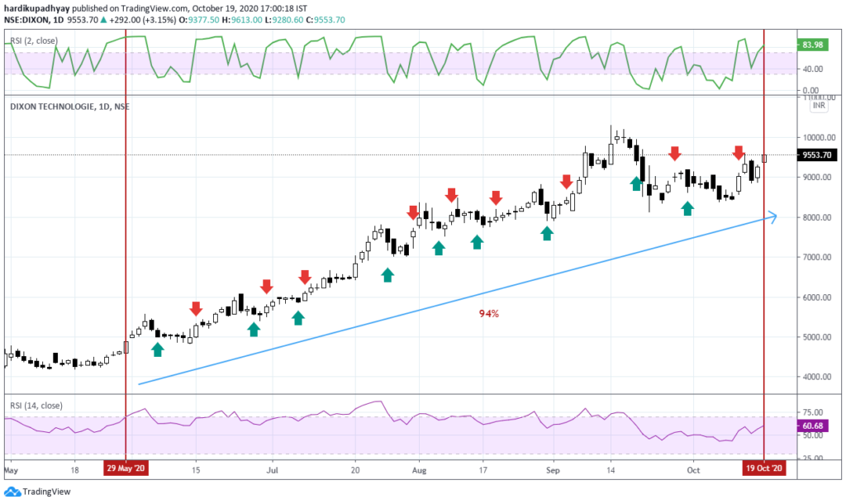Click the 8000.00 price axis label
Screen dimensions: 846x504
click(x=817, y=217)
